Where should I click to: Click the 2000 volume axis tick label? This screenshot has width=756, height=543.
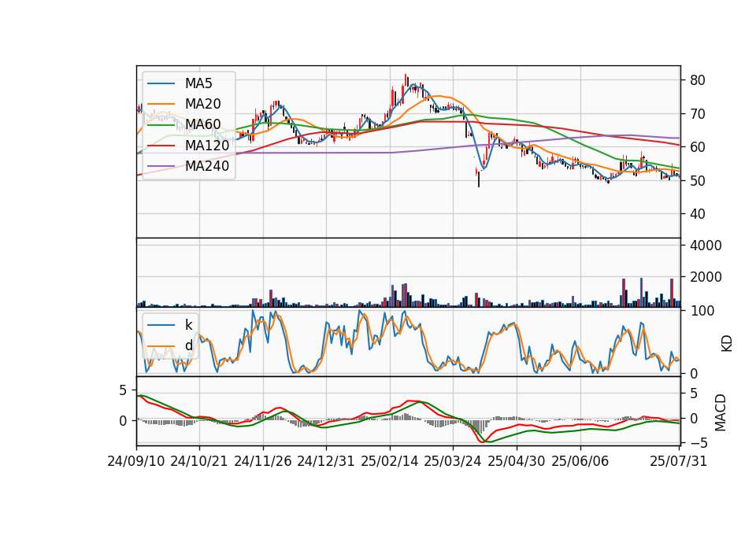tap(706, 278)
